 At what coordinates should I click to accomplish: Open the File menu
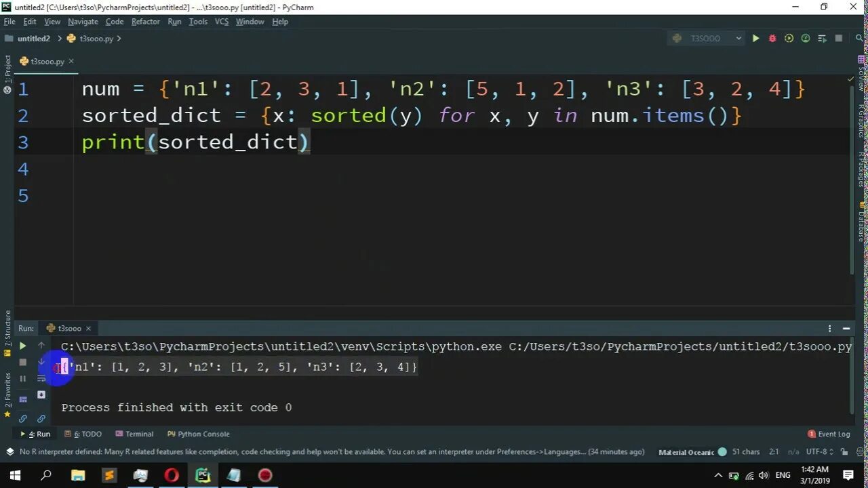pyautogui.click(x=9, y=22)
